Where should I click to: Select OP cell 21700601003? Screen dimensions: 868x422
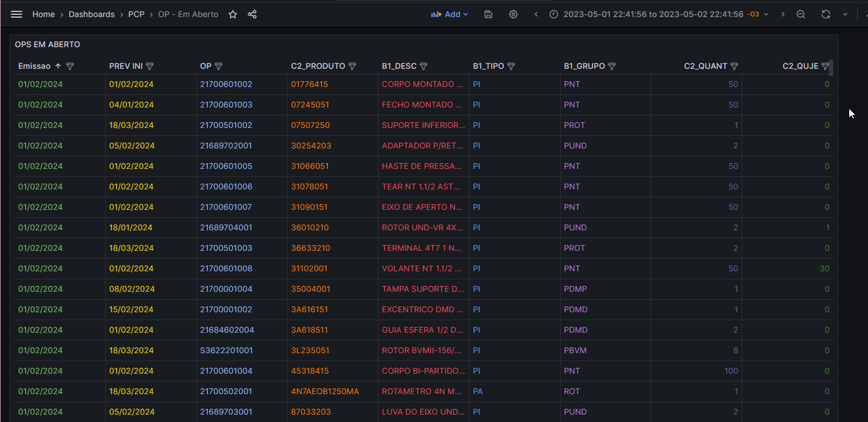click(x=226, y=105)
